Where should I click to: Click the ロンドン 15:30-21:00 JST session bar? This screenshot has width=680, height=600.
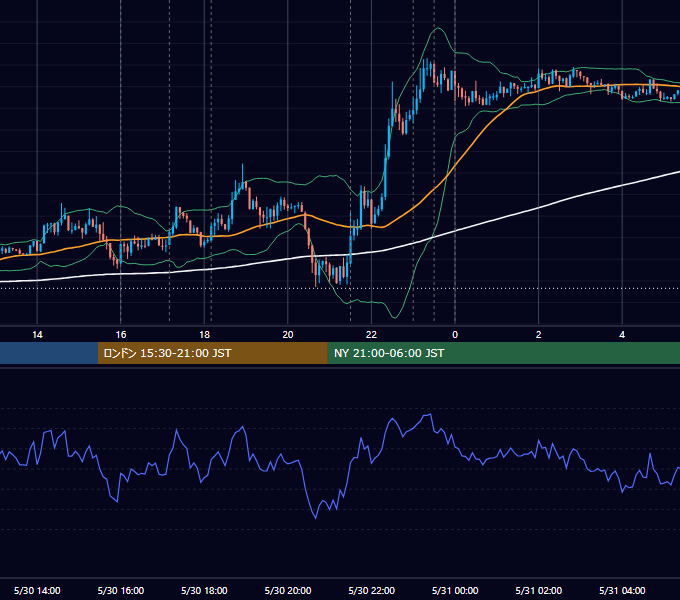(212, 353)
